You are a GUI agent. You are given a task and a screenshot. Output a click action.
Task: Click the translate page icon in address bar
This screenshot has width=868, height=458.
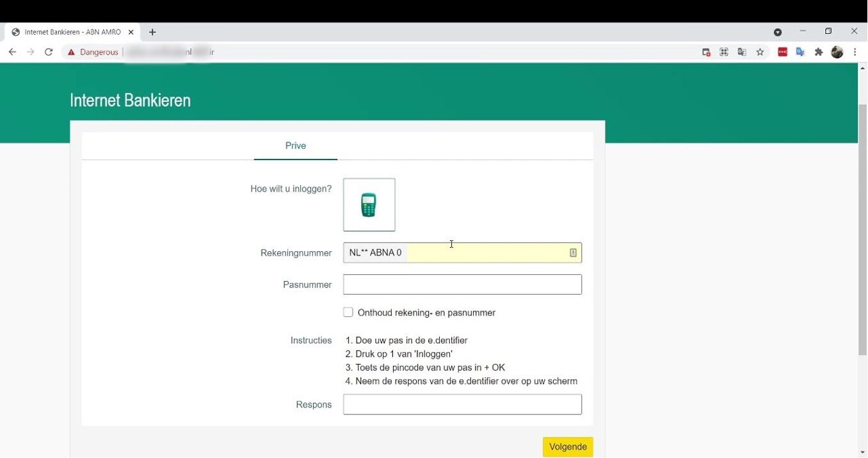click(742, 53)
